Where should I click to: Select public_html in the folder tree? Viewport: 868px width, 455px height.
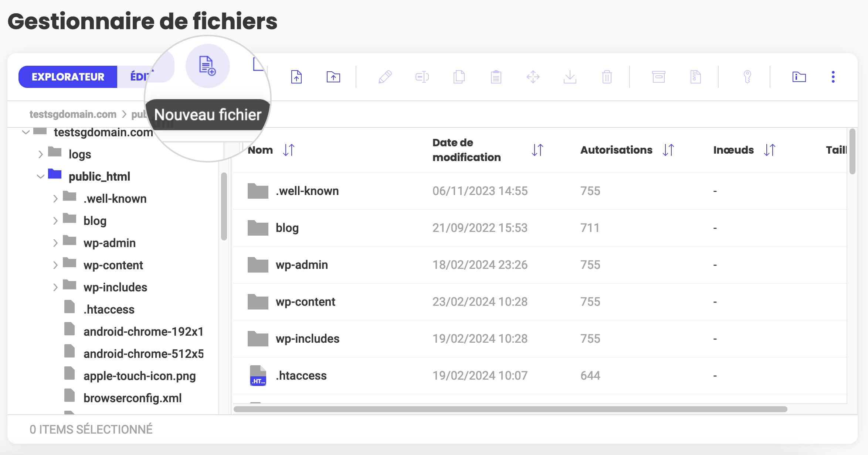99,177
